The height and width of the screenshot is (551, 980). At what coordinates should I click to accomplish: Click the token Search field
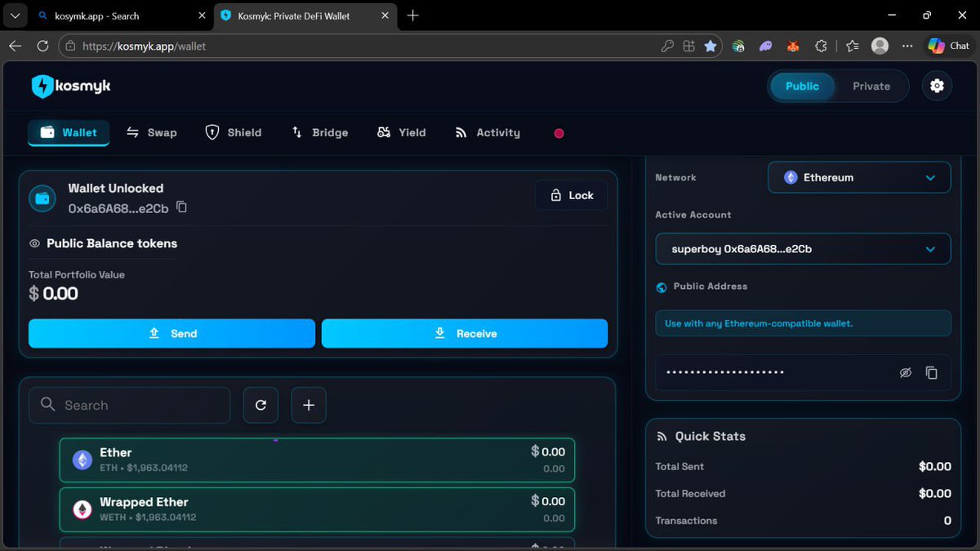pos(130,405)
